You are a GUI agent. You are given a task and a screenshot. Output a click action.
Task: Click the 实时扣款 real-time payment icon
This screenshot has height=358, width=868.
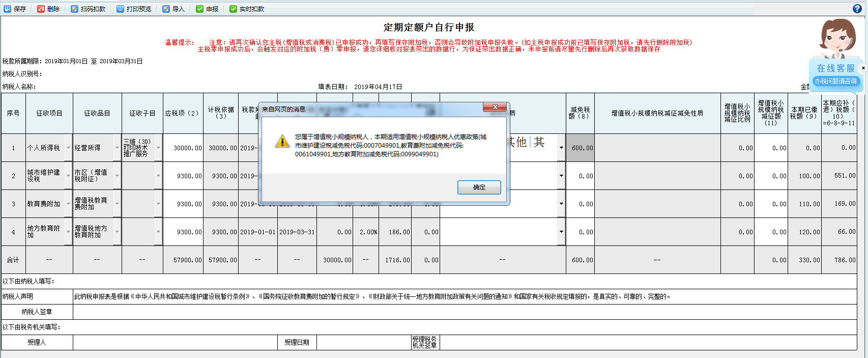click(233, 9)
